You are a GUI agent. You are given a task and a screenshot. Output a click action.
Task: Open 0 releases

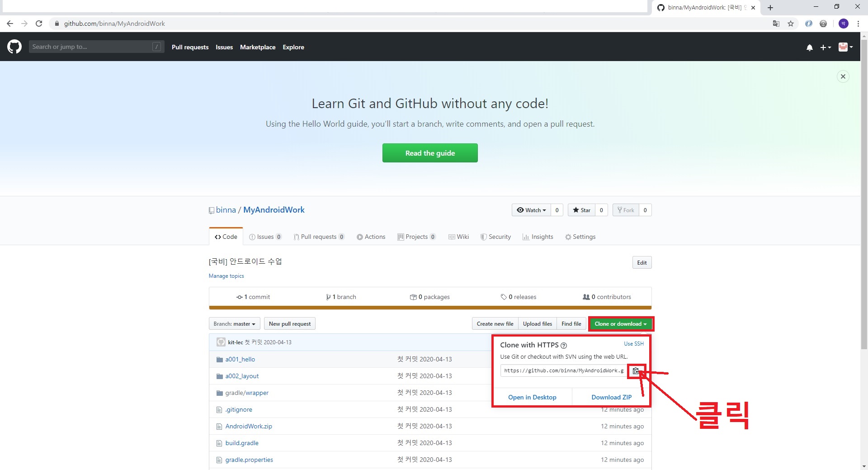point(518,297)
